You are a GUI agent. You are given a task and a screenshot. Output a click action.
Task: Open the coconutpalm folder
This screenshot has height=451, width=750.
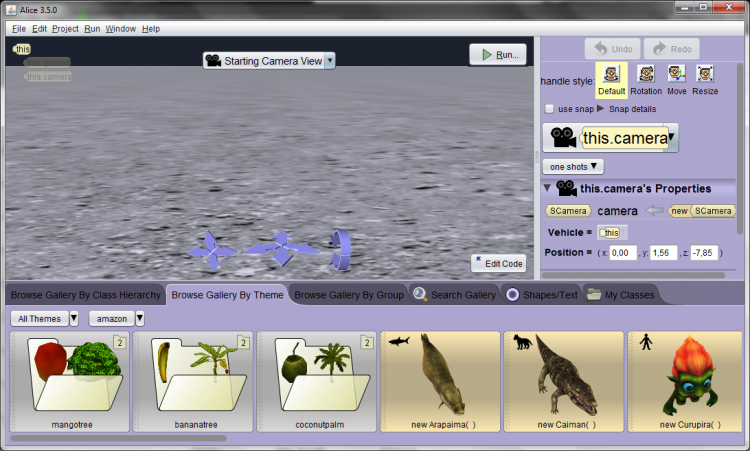point(317,382)
